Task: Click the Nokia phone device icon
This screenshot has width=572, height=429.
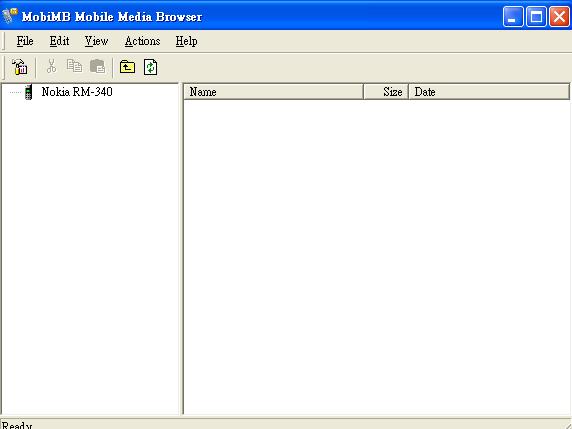Action: [28, 92]
